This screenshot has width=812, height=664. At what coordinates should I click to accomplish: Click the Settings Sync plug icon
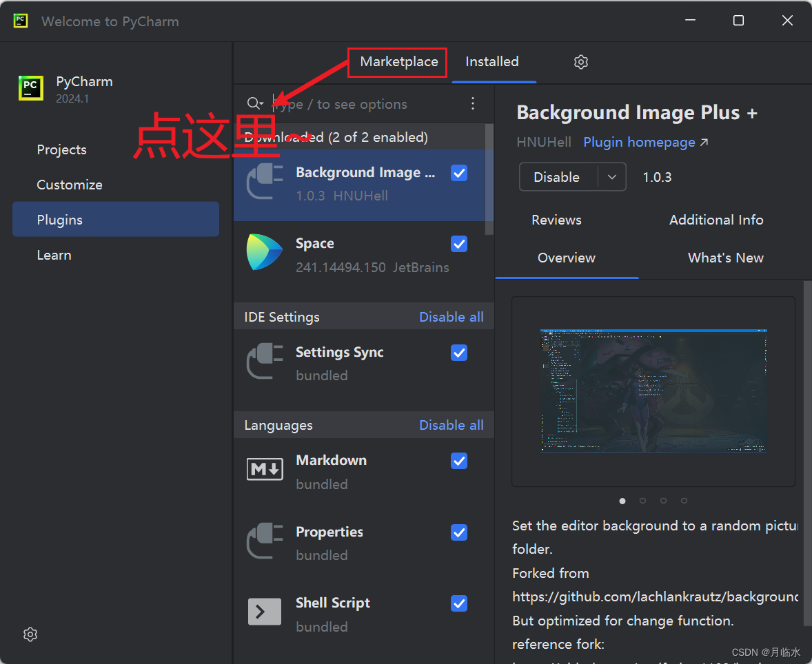click(x=265, y=361)
